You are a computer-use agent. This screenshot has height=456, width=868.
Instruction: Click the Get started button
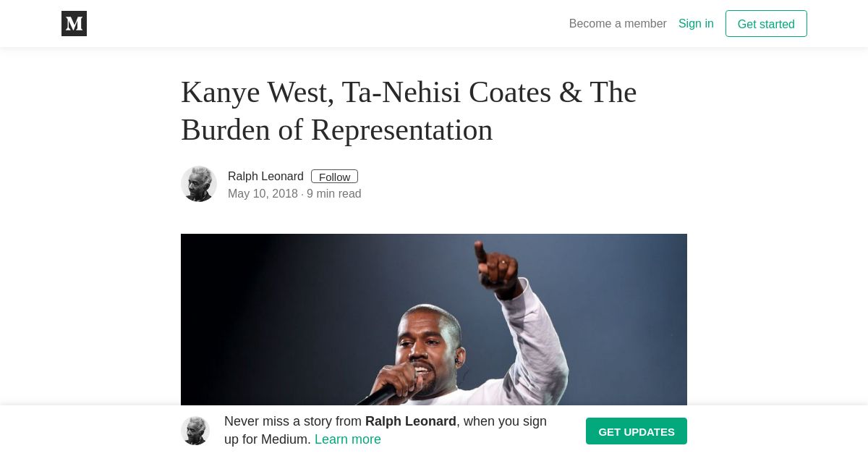click(x=766, y=24)
